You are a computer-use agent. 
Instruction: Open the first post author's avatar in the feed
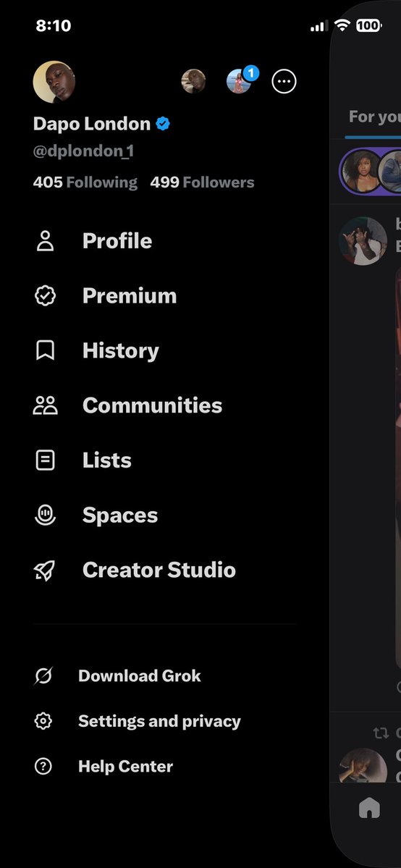(x=363, y=241)
